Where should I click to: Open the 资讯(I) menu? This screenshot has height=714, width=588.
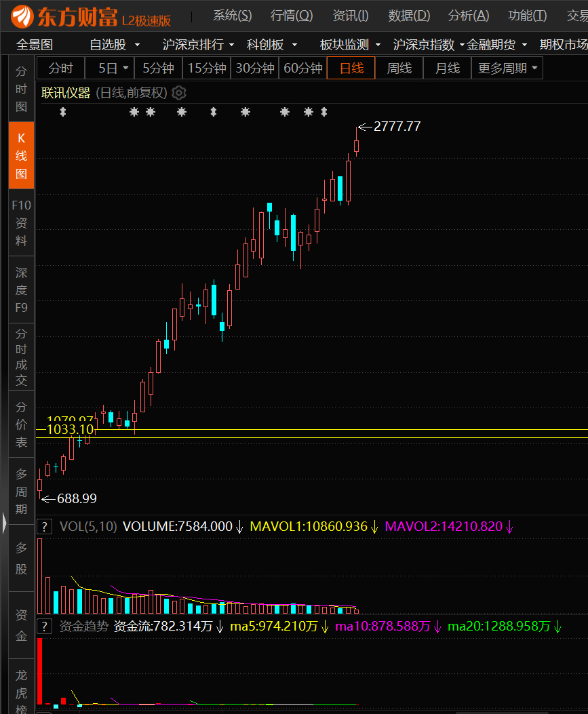coord(350,16)
